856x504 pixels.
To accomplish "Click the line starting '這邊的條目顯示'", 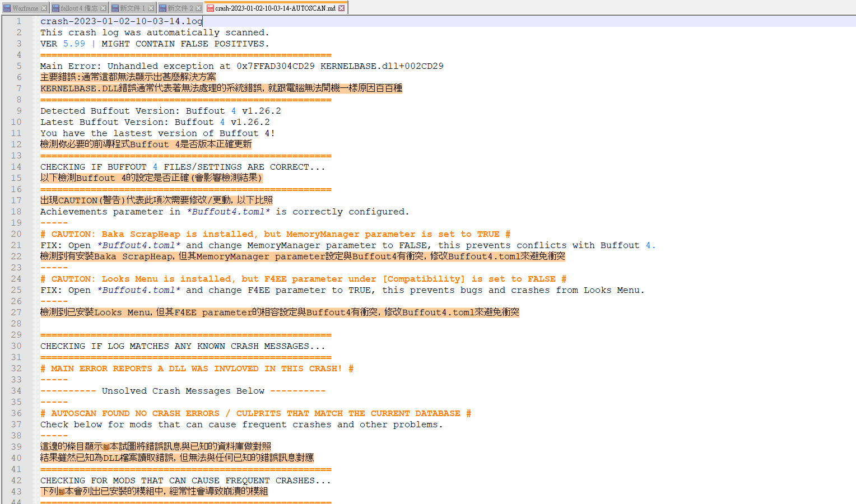I will coord(156,447).
